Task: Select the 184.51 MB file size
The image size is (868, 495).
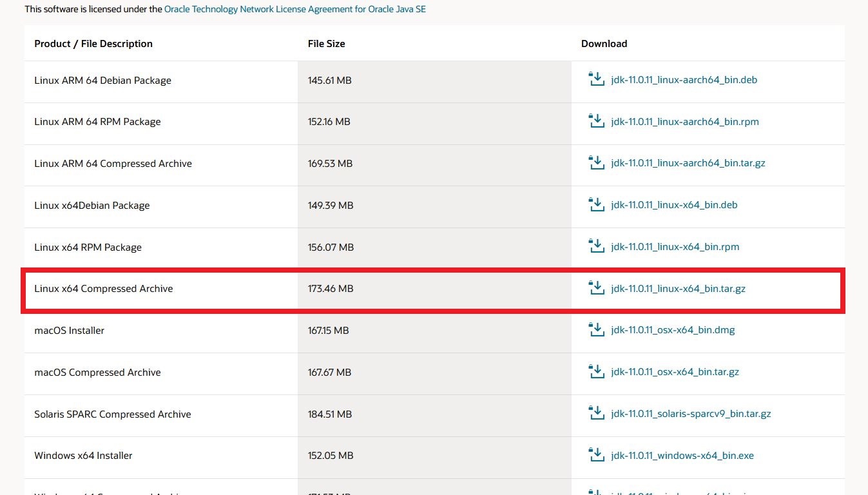Action: click(330, 414)
